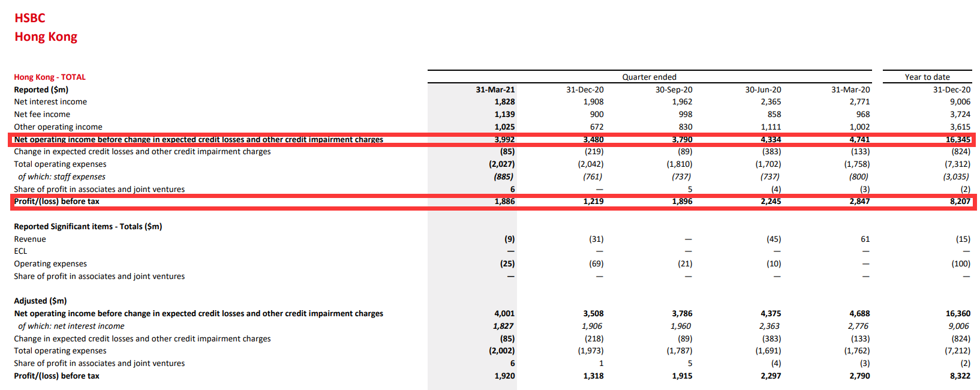The image size is (980, 390).
Task: Click the HSBC title heading
Action: [30, 18]
